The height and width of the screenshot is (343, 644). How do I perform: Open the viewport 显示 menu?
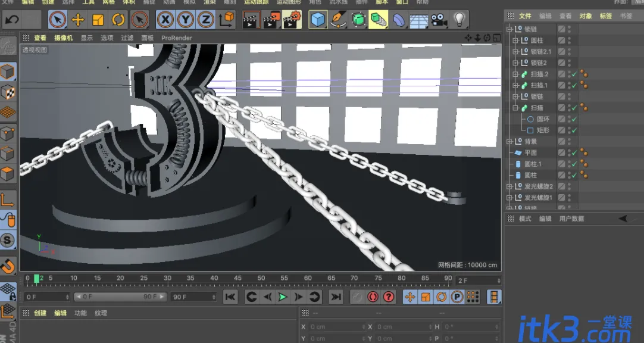point(87,38)
